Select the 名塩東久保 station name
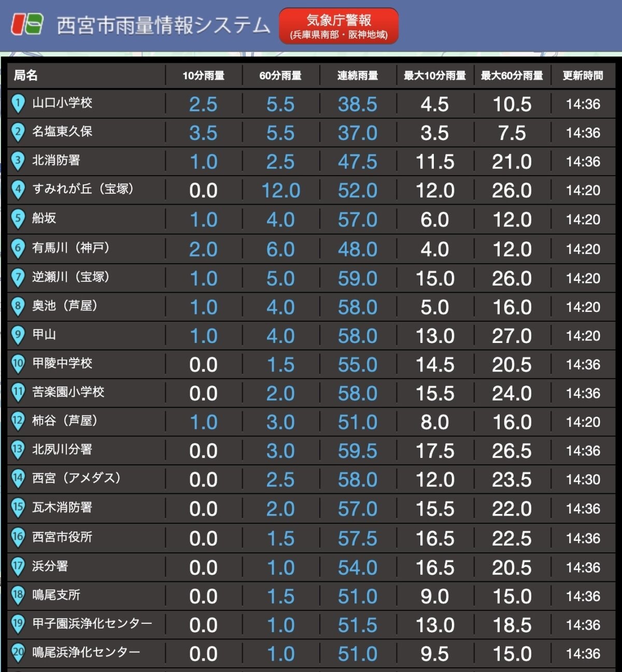 pos(62,132)
